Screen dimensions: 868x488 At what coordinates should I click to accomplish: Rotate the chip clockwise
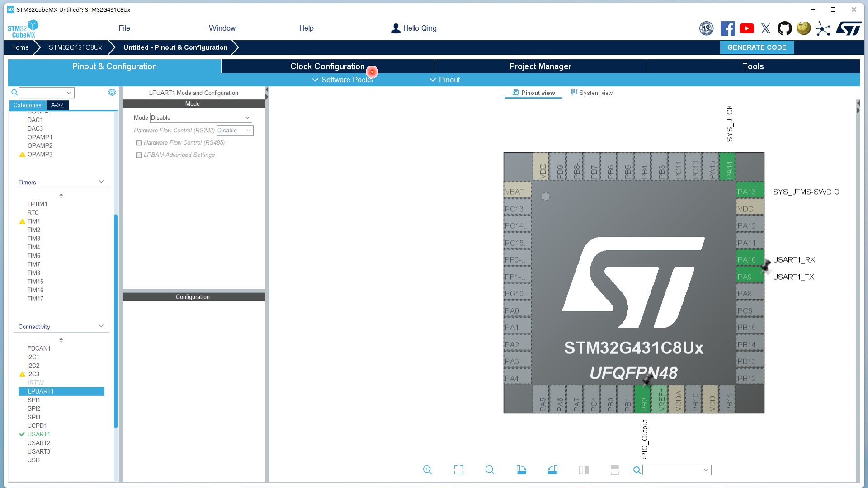[521, 470]
